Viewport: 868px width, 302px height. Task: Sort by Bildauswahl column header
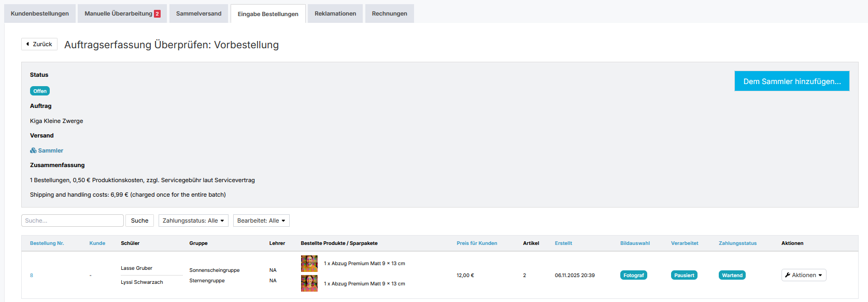click(x=635, y=243)
